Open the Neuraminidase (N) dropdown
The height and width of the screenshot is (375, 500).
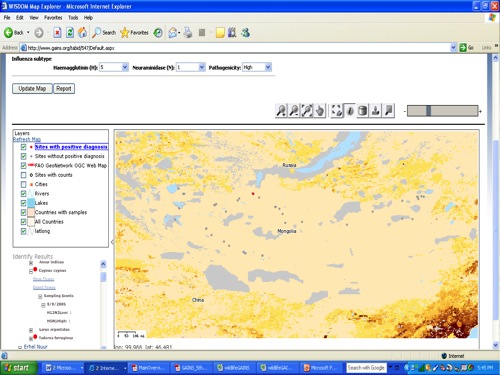190,67
